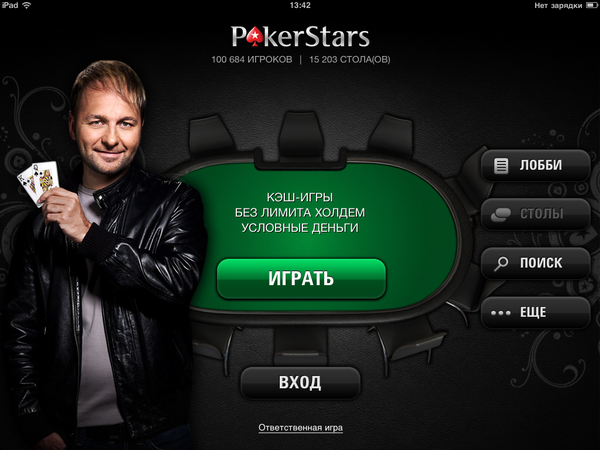This screenshot has height=450, width=600.
Task: Click the lobby list icon
Action: coord(501,166)
